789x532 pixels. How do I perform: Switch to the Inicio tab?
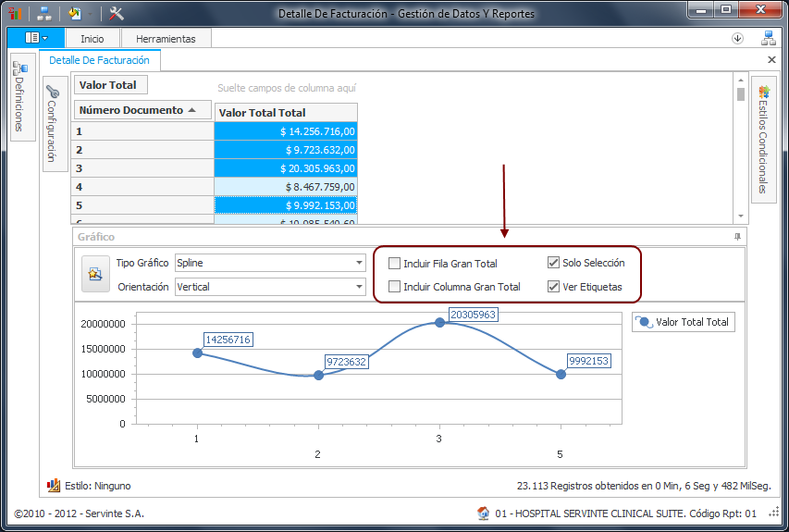click(92, 39)
